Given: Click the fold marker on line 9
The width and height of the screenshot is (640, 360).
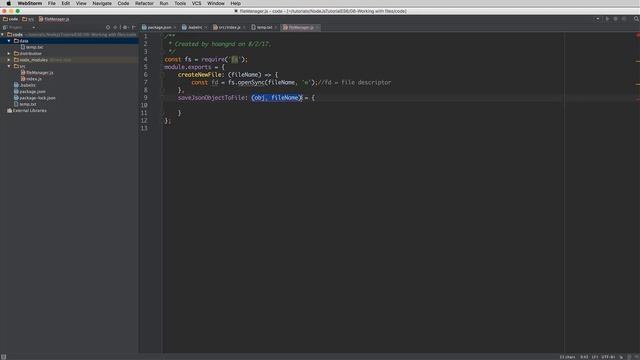Looking at the screenshot, I should pyautogui.click(x=162, y=98).
